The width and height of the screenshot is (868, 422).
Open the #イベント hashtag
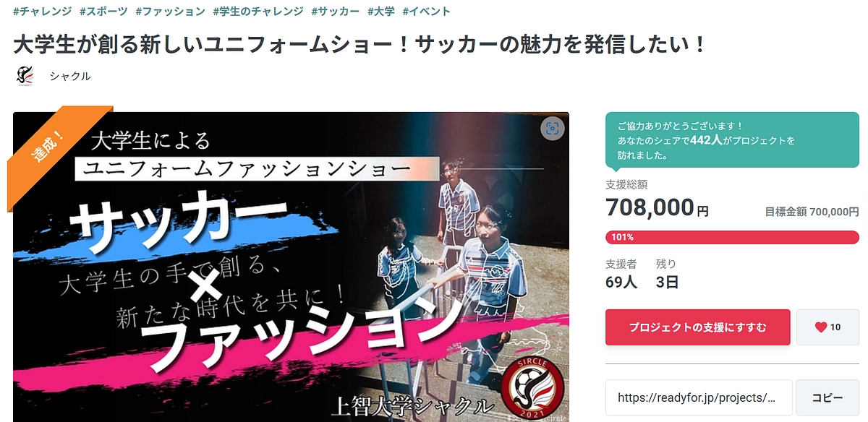(x=426, y=12)
